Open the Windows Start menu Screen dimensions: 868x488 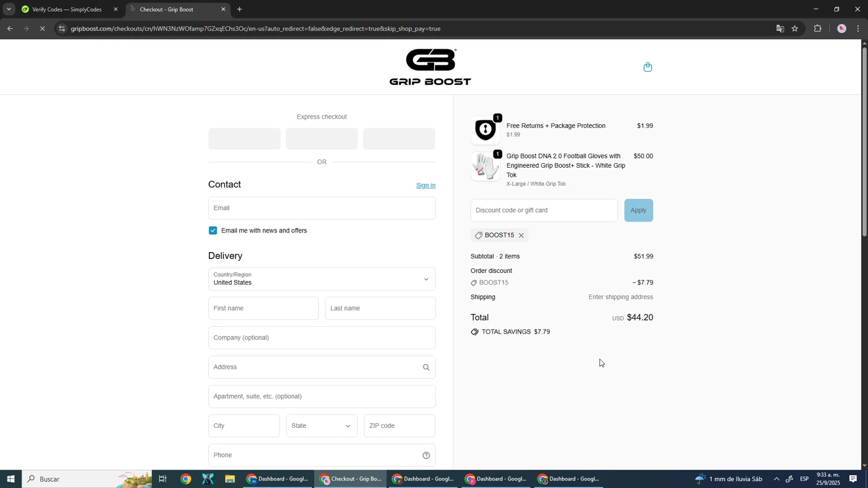[x=10, y=479]
